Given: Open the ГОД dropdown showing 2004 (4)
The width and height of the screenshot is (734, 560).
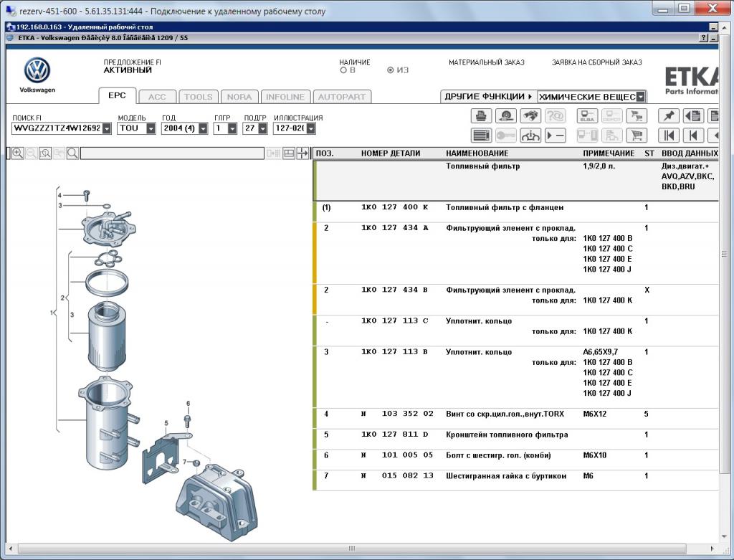Looking at the screenshot, I should [x=203, y=128].
